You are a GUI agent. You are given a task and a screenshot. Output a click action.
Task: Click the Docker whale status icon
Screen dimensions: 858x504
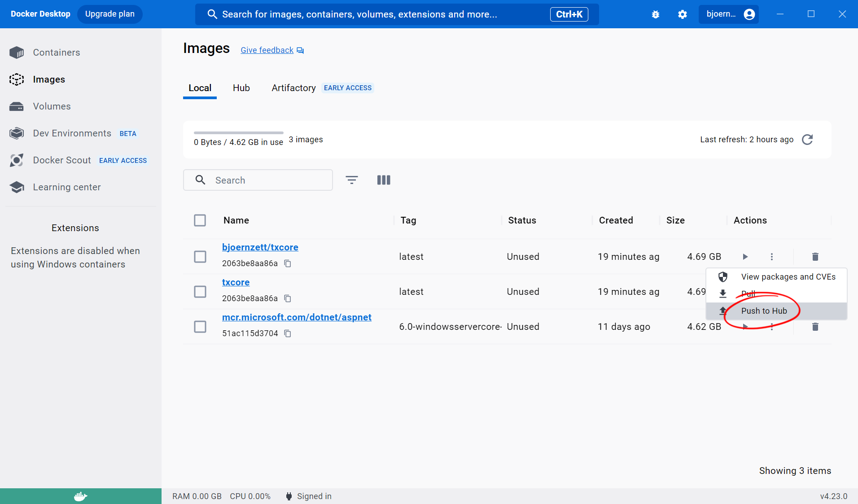tap(81, 496)
